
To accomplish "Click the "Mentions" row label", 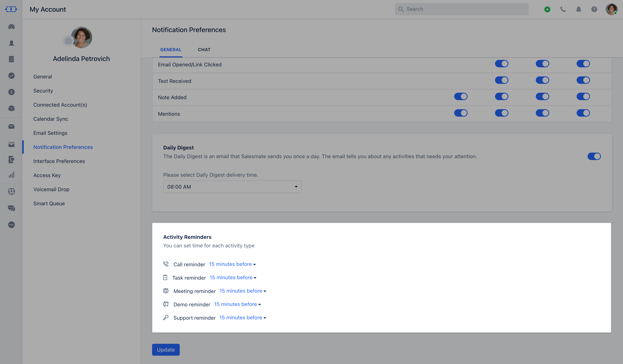I will tap(169, 114).
